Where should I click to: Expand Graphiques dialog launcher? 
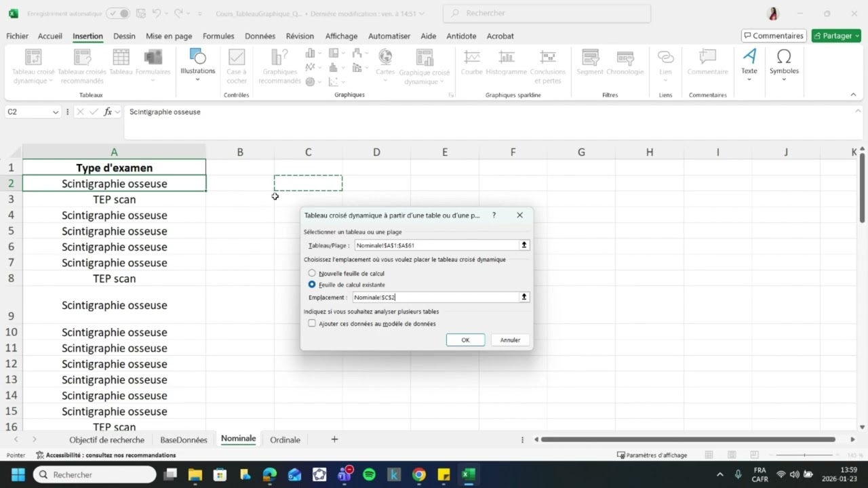451,95
